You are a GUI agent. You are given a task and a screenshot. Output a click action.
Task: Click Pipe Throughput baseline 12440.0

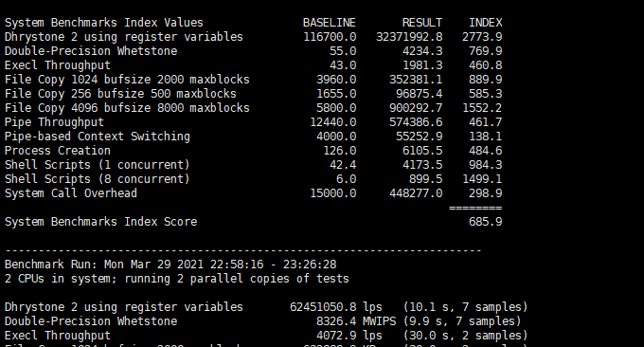pos(333,122)
